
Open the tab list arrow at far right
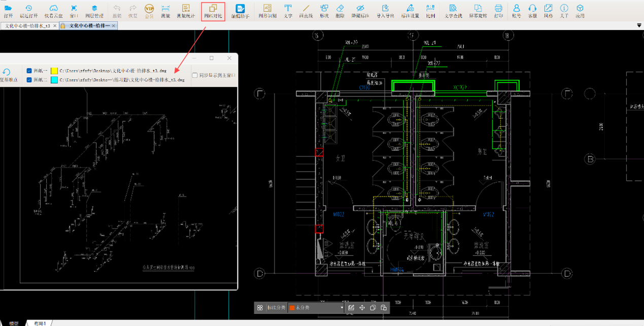(639, 25)
